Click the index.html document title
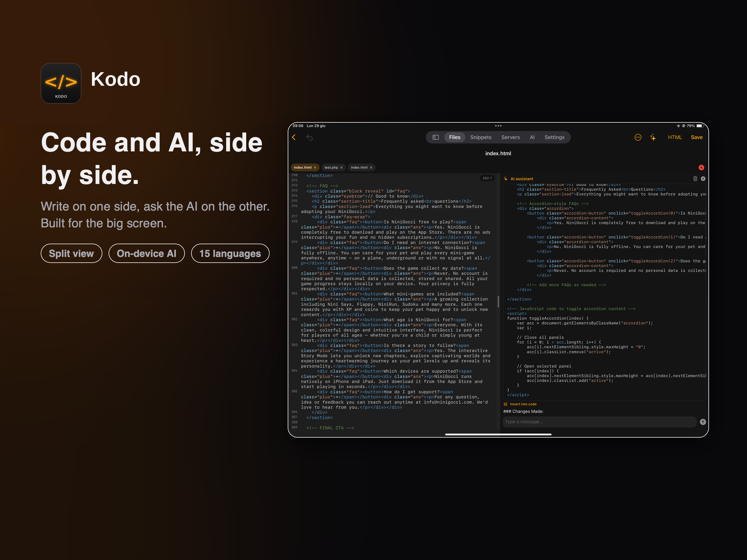This screenshot has width=747, height=560. (x=498, y=153)
